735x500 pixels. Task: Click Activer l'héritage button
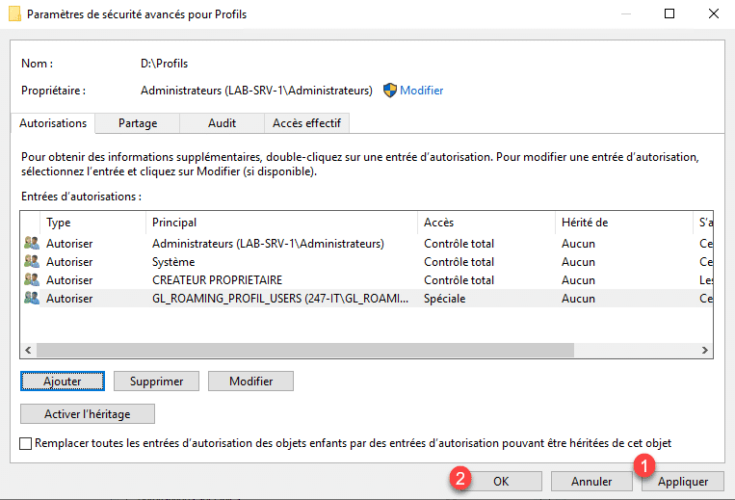point(87,414)
